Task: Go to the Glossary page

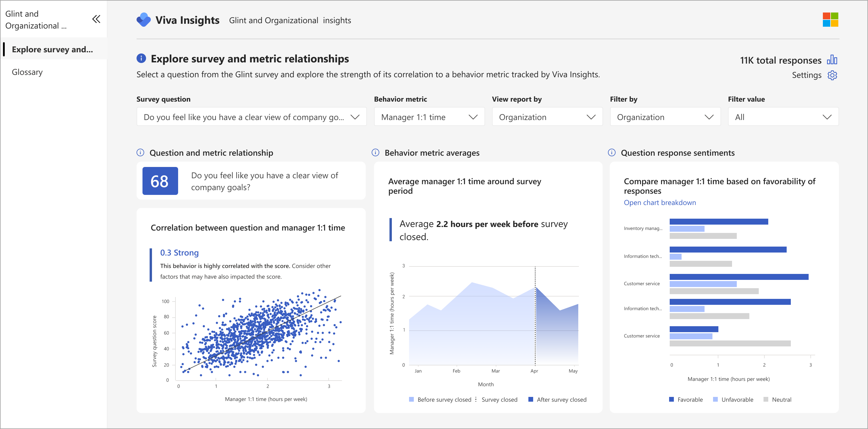Action: click(x=27, y=72)
